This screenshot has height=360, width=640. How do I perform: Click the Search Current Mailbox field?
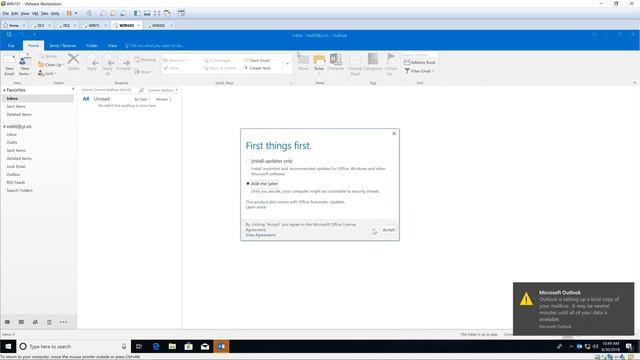(x=109, y=90)
